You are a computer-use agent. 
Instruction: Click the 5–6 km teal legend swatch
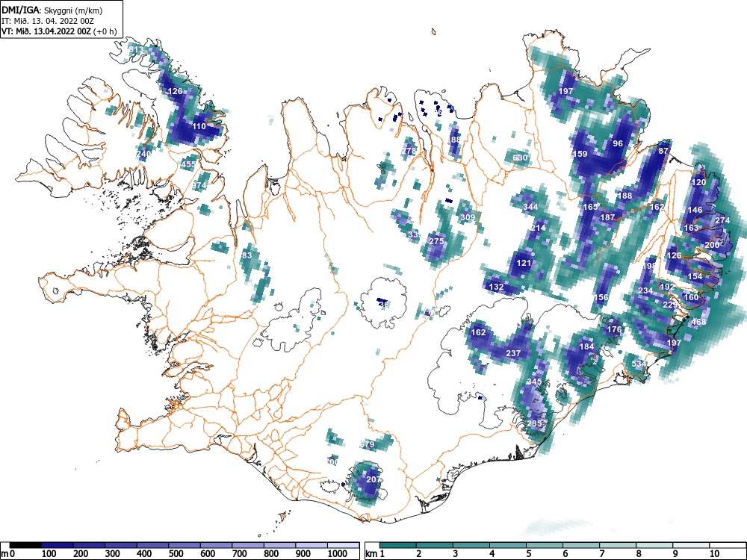545,545
